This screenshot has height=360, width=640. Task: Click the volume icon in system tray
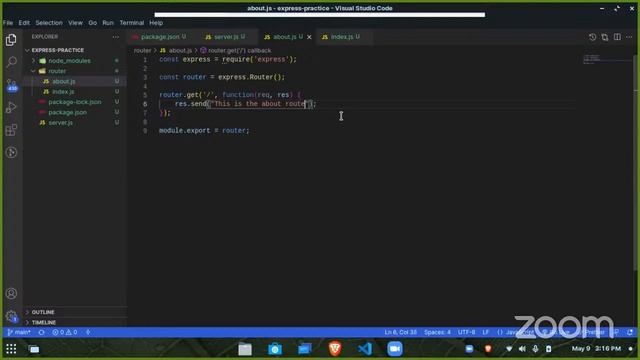[x=522, y=349]
